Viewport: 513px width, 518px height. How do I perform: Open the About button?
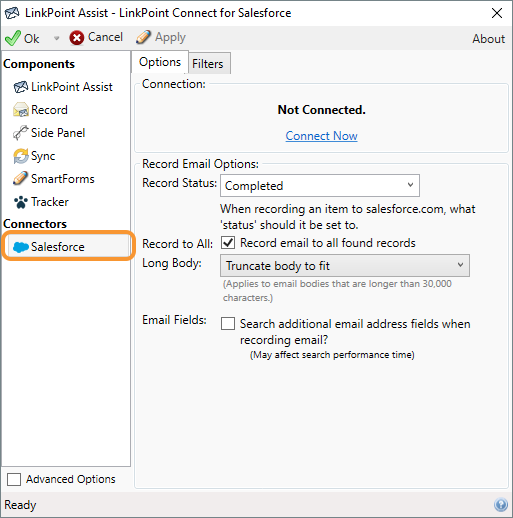[489, 39]
